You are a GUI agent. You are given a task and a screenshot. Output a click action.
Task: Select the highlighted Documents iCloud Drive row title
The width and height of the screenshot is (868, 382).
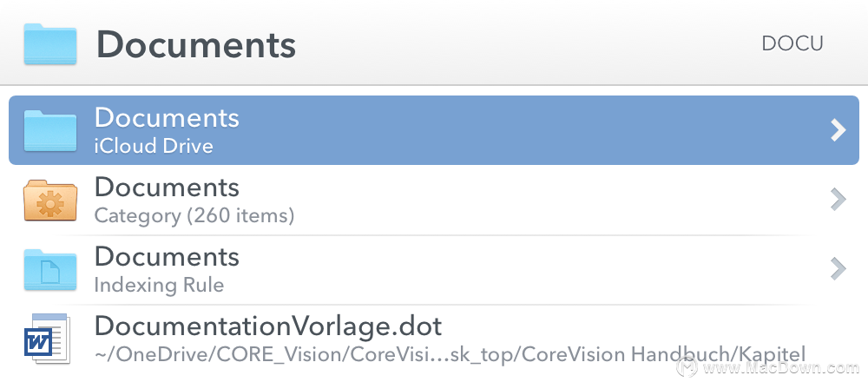pyautogui.click(x=167, y=118)
